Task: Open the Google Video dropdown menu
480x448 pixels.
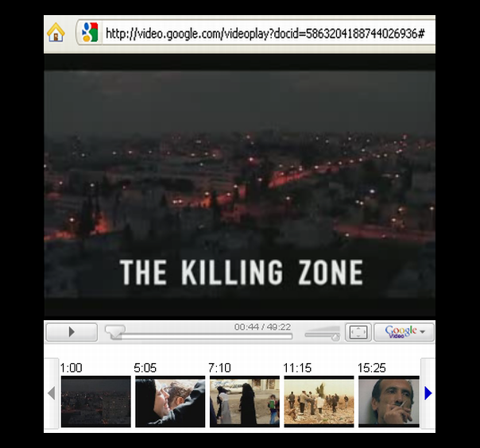Action: tap(404, 332)
